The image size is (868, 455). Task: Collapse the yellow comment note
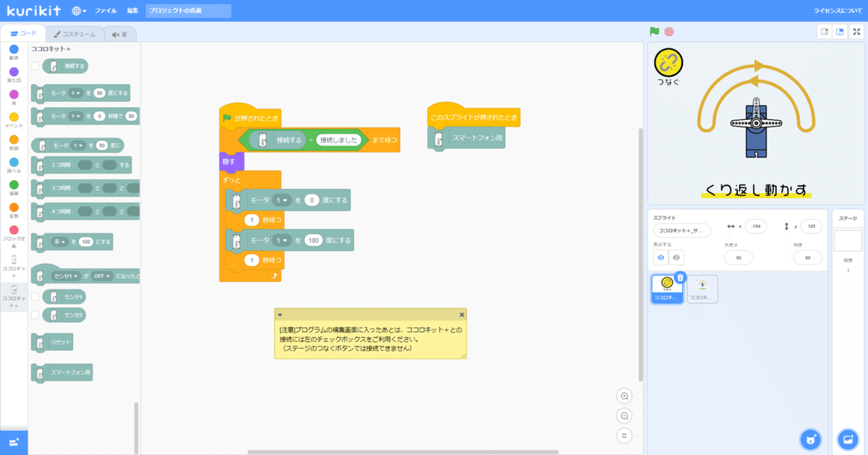pos(280,315)
